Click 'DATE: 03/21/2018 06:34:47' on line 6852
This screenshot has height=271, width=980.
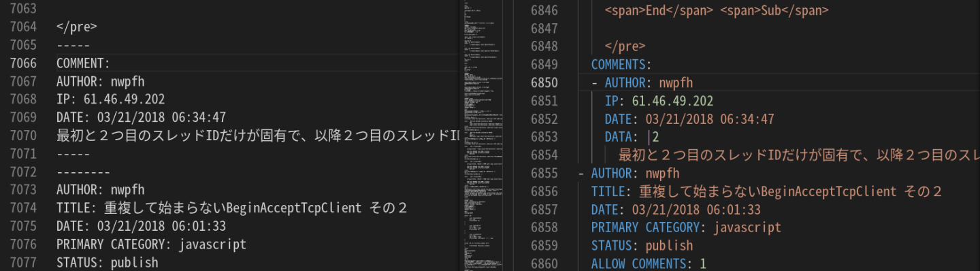tap(689, 118)
